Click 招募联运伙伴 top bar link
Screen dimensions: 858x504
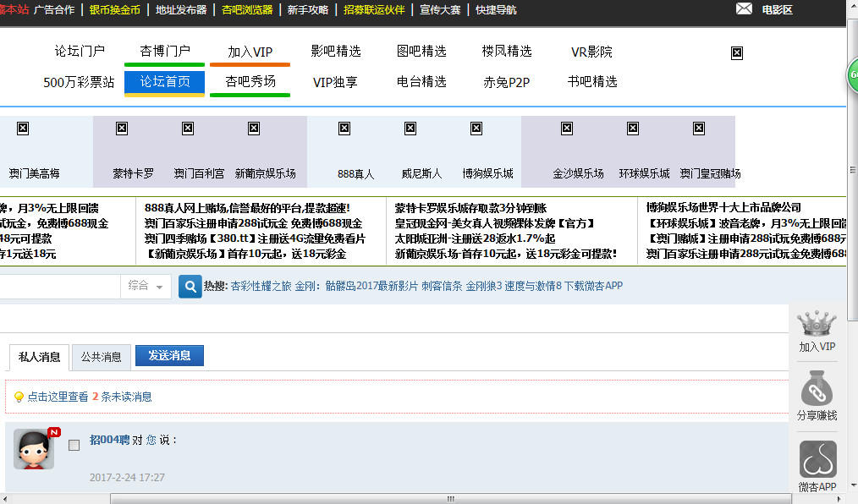click(374, 10)
